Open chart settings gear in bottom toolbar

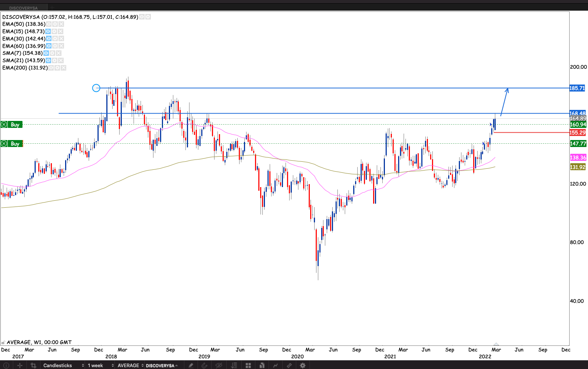302,365
